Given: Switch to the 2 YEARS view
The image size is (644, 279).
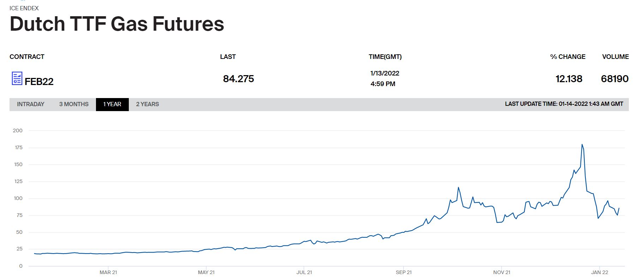Looking at the screenshot, I should tap(148, 104).
